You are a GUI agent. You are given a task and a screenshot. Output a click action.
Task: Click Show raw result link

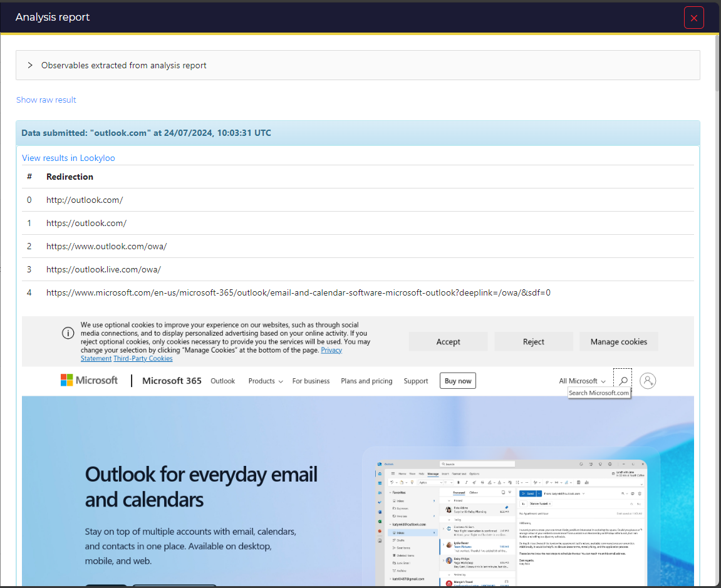click(x=46, y=100)
